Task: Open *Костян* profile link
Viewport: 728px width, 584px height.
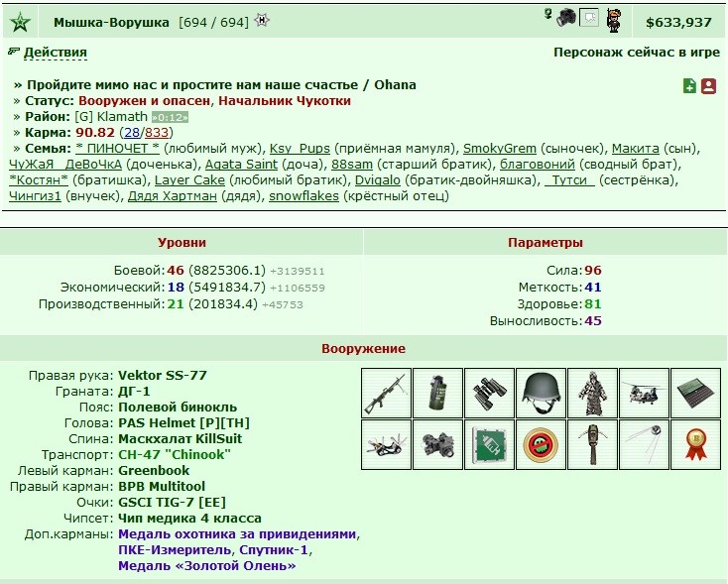Action: (x=39, y=180)
